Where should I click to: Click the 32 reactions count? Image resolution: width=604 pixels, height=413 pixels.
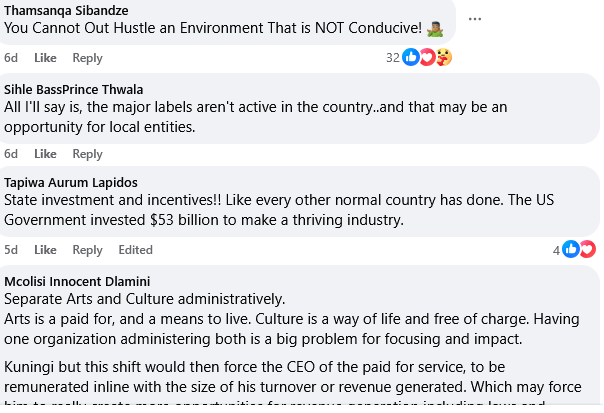393,58
